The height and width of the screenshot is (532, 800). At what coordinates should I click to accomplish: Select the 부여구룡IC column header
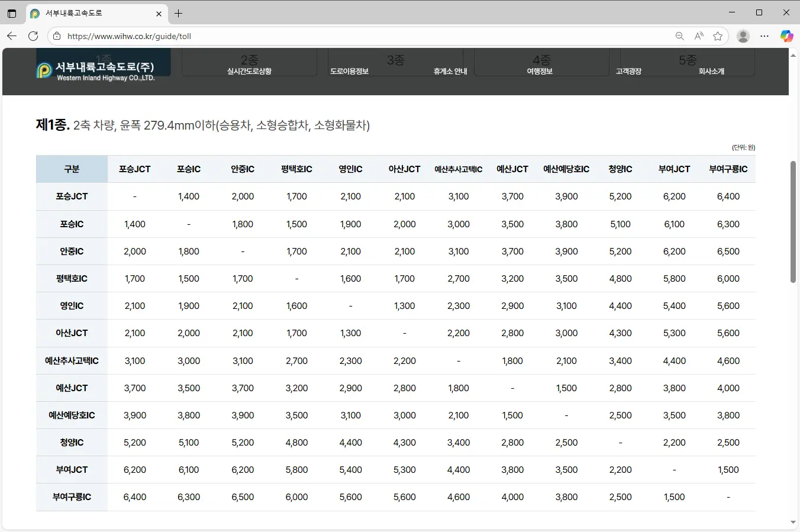coord(728,169)
